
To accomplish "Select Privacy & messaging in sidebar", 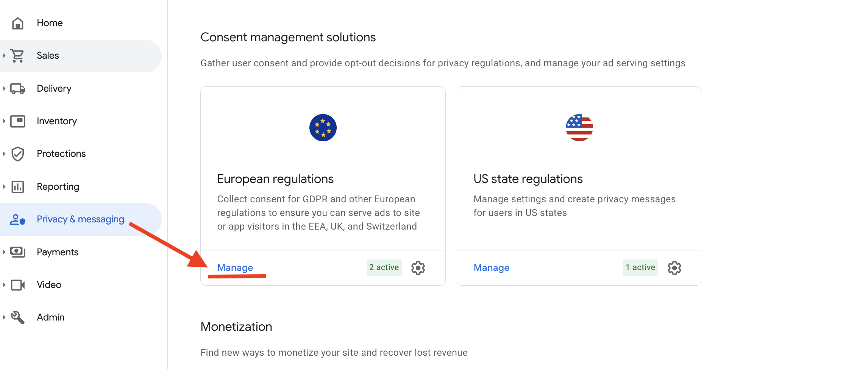I will [x=81, y=219].
